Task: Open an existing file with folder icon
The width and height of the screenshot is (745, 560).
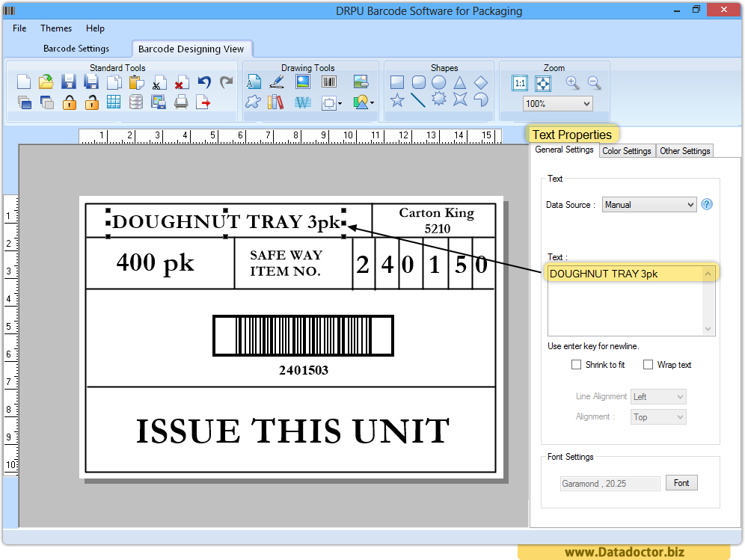Action: point(46,82)
